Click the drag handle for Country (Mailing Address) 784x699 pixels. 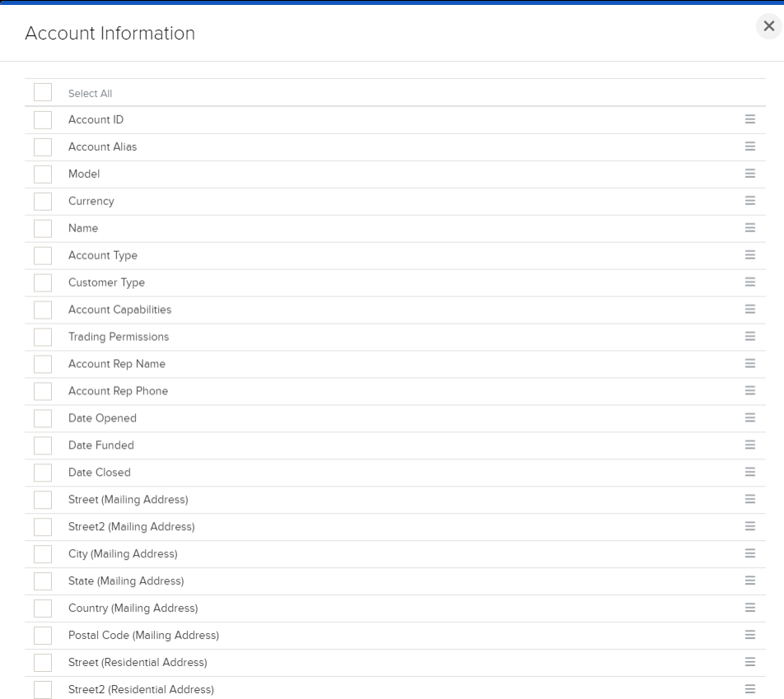click(750, 608)
